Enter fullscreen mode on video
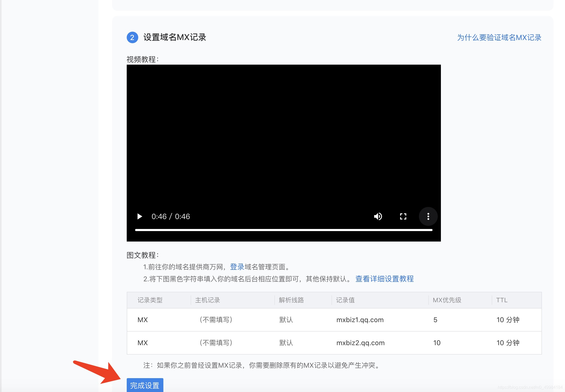This screenshot has height=392, width=565. pos(403,216)
